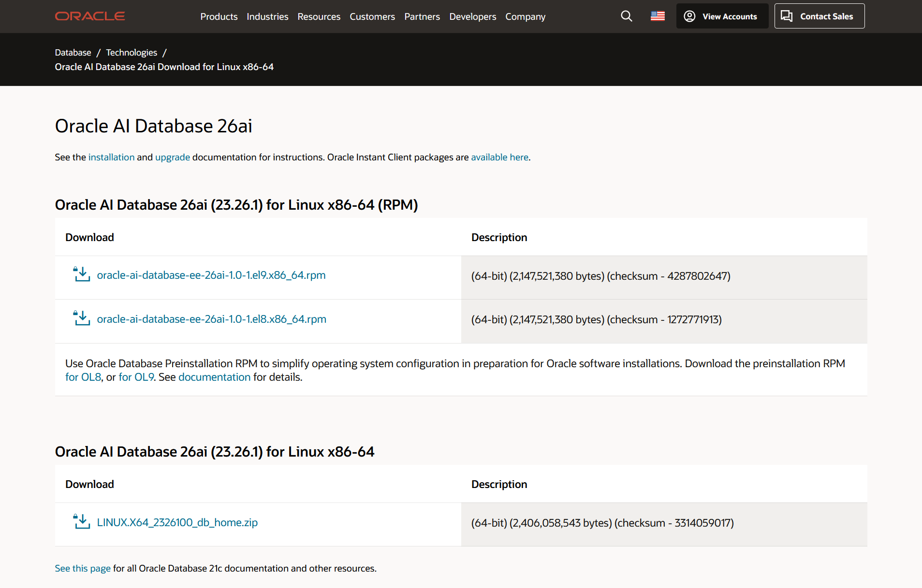922x588 pixels.
Task: Navigate to Technologies breadcrumb
Action: pyautogui.click(x=132, y=53)
